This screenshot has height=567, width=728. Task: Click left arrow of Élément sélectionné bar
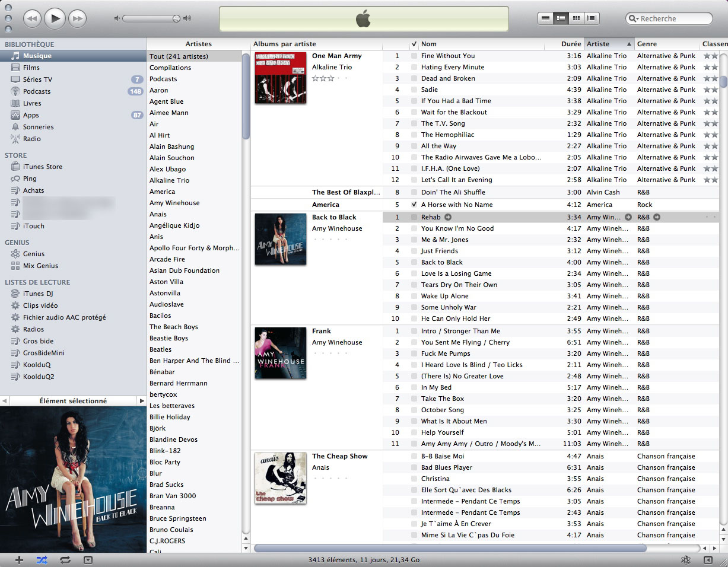(5, 401)
